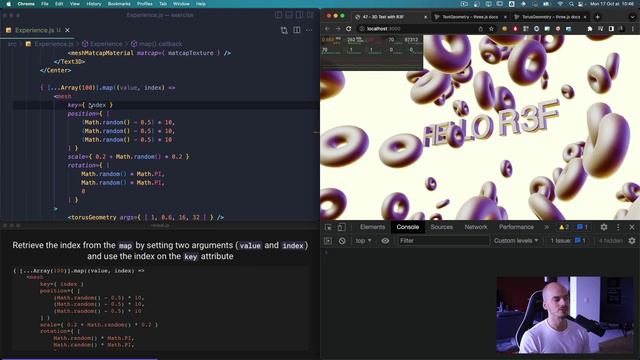640x360 pixels.
Task: Open DevTools settings gear in the tab row
Action: click(x=604, y=227)
